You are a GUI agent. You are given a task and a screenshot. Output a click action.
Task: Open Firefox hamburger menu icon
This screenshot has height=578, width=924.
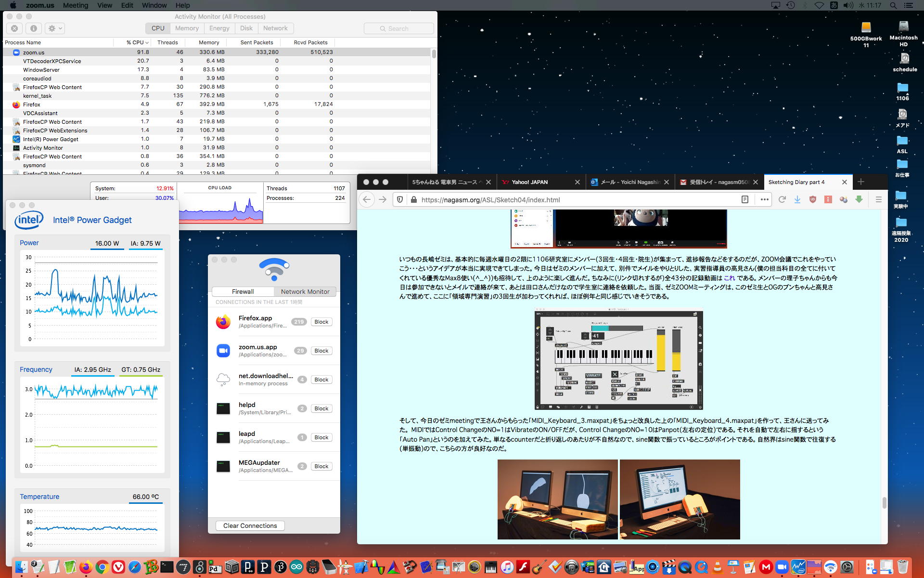(878, 199)
